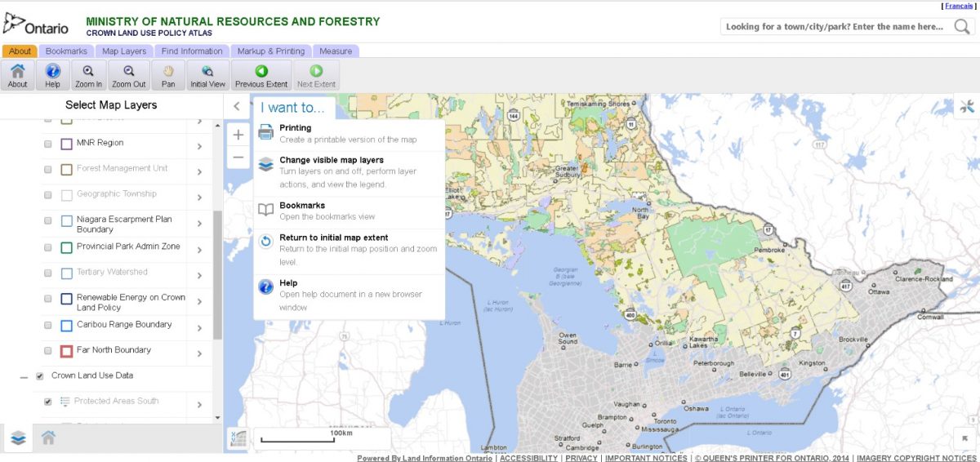
Task: Switch to the Map Layers tab
Action: (x=124, y=51)
